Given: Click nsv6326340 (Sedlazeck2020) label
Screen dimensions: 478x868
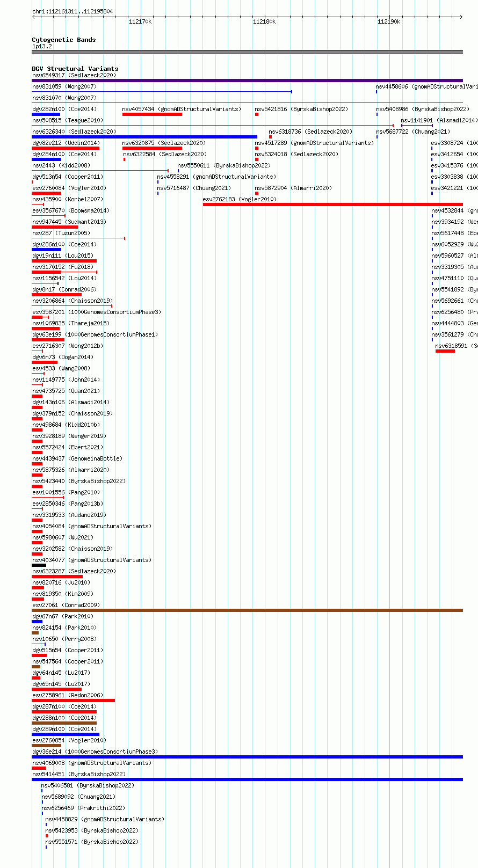Looking at the screenshot, I should [74, 132].
